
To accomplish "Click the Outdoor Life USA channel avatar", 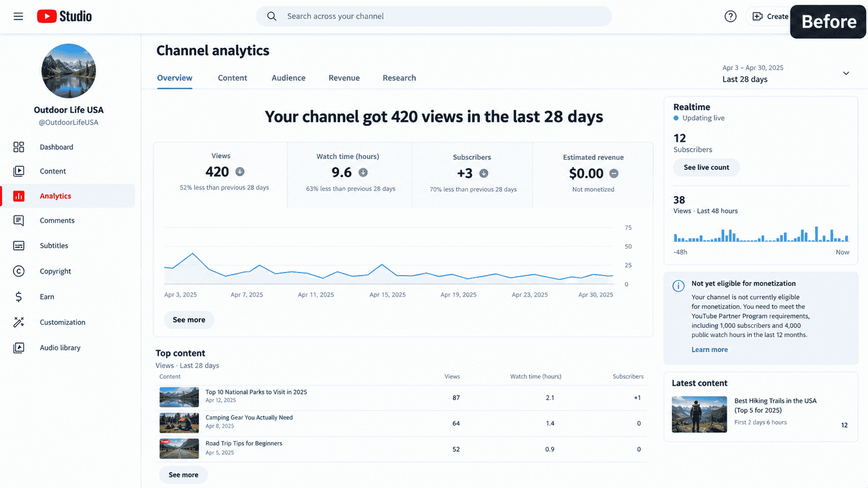I will coord(69,71).
